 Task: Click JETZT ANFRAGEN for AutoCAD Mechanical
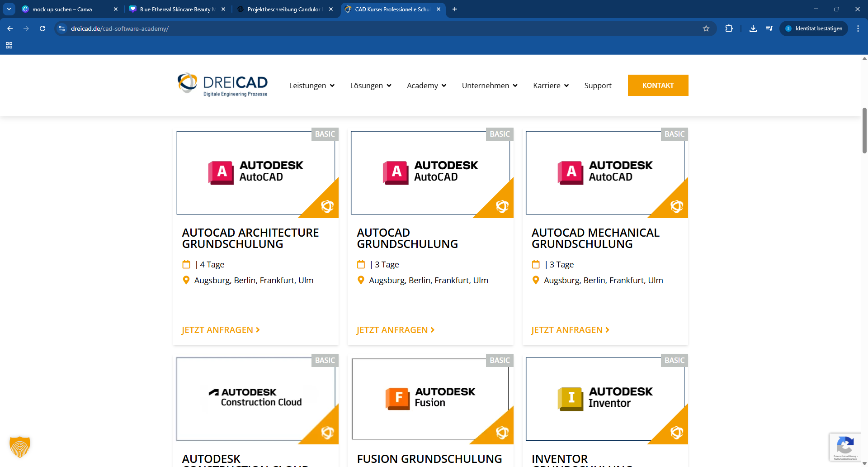(570, 330)
